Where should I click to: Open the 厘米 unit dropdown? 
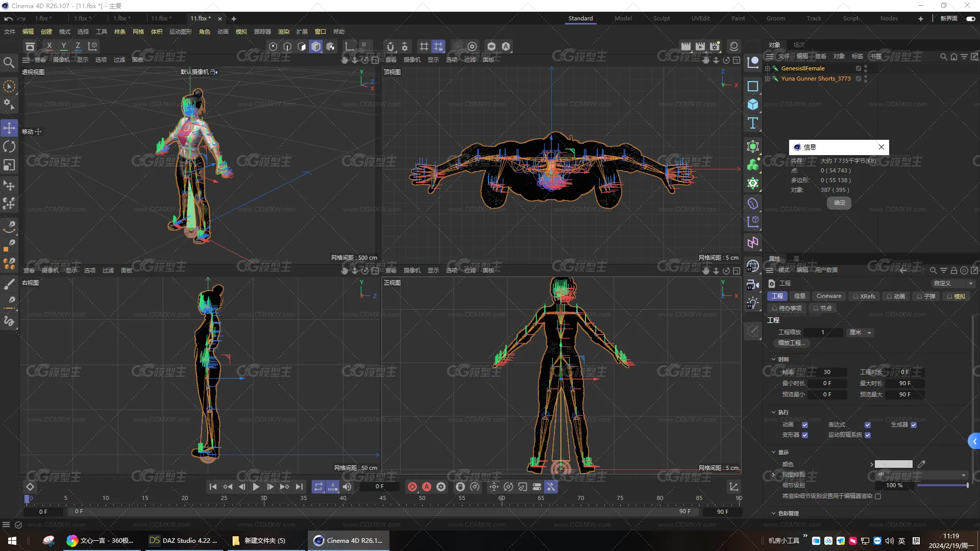pyautogui.click(x=861, y=332)
